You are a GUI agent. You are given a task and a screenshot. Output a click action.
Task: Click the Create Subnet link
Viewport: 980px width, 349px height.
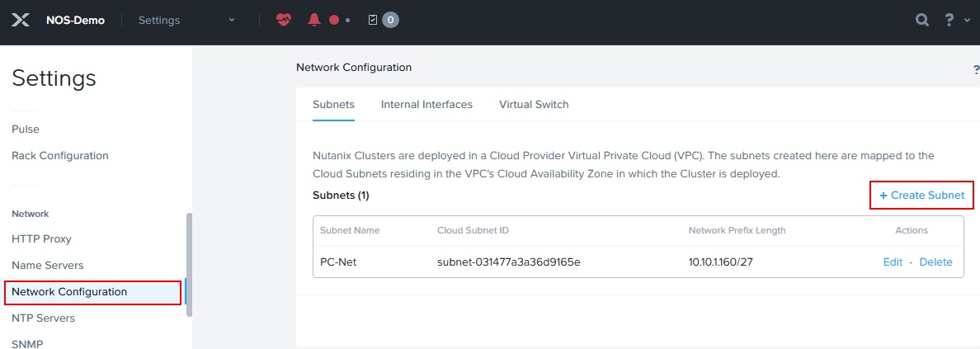[922, 196]
